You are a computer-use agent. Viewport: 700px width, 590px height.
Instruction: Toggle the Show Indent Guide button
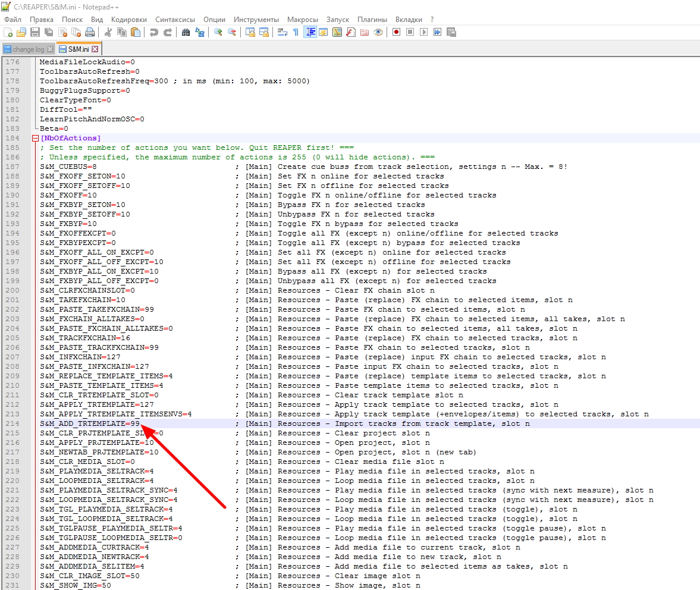pyautogui.click(x=310, y=32)
